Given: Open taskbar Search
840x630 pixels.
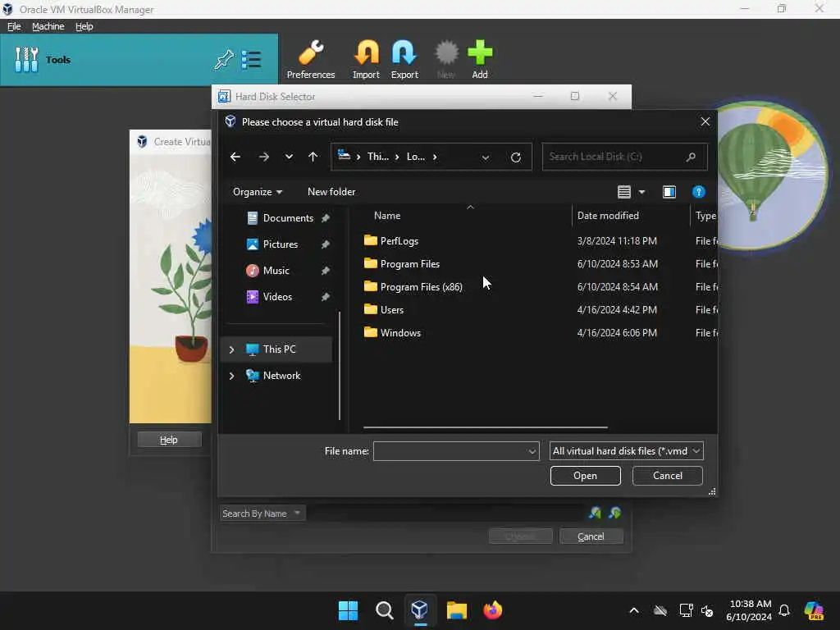Looking at the screenshot, I should [x=384, y=610].
